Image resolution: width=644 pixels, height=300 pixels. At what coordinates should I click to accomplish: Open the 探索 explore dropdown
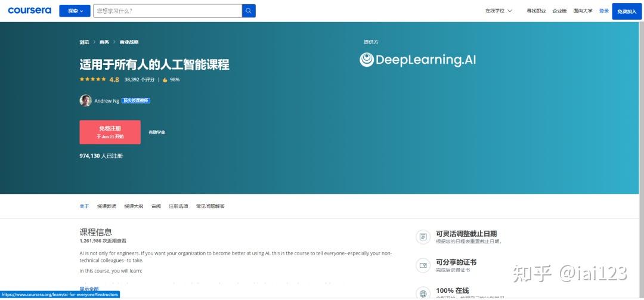tap(75, 11)
